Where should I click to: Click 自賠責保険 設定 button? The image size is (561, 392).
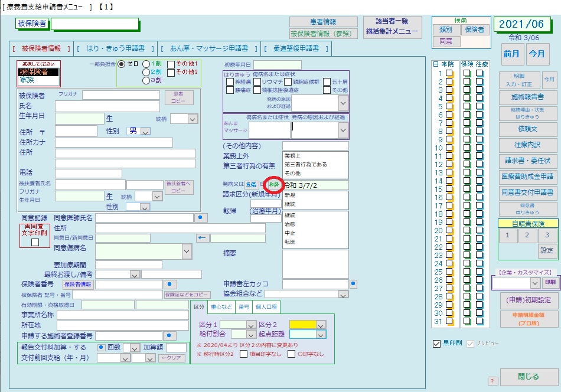tap(547, 251)
